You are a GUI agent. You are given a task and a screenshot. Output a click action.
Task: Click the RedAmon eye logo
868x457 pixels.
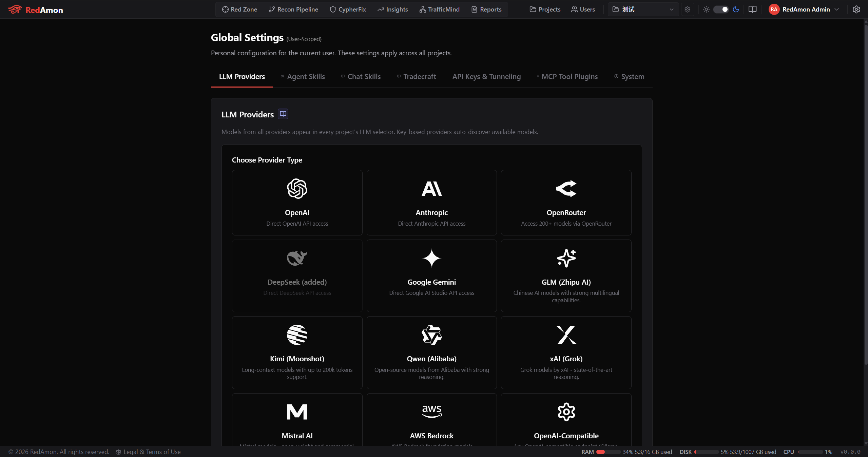[x=15, y=9]
